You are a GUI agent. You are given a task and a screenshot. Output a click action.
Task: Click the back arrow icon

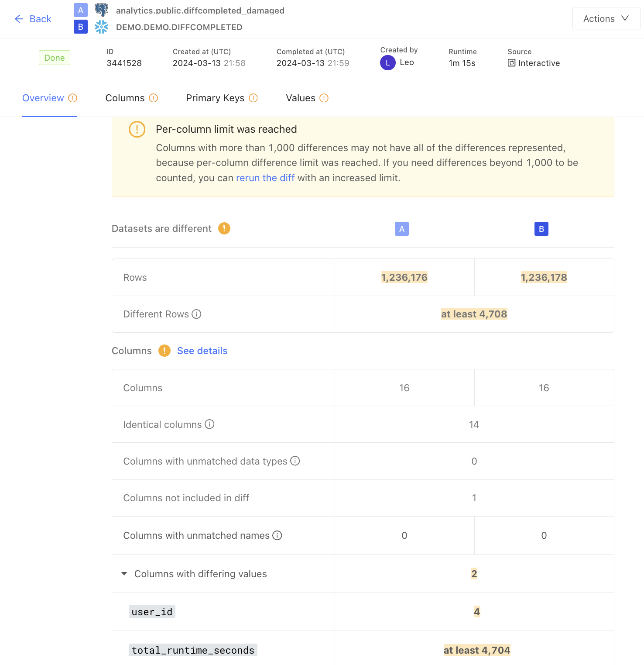click(19, 19)
